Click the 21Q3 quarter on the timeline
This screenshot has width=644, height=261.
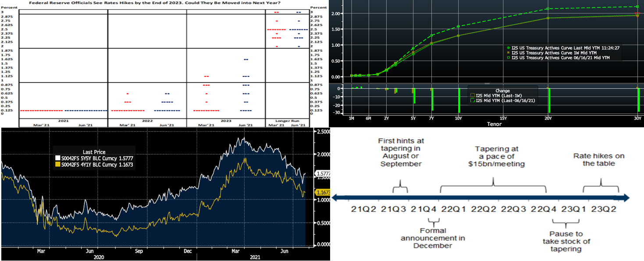coord(393,209)
